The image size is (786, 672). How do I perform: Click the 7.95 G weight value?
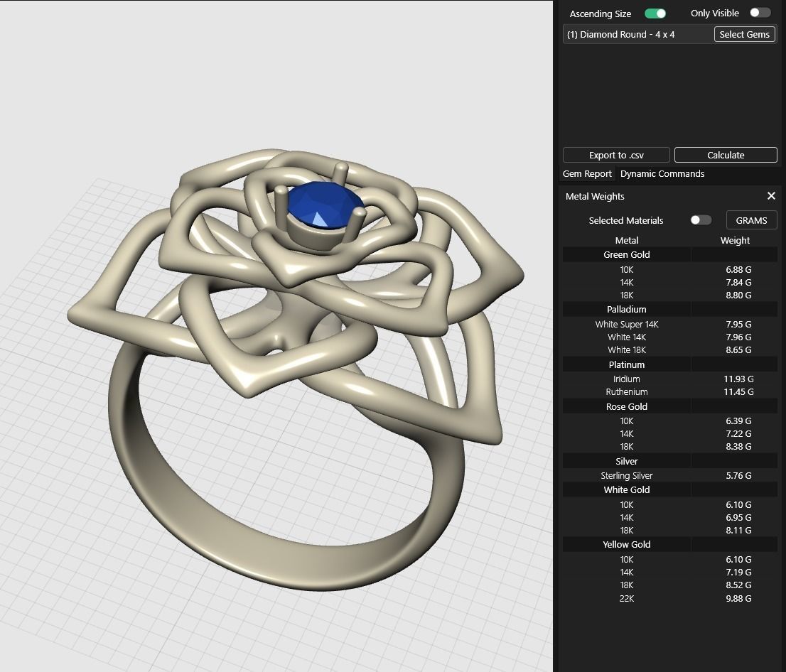(738, 324)
